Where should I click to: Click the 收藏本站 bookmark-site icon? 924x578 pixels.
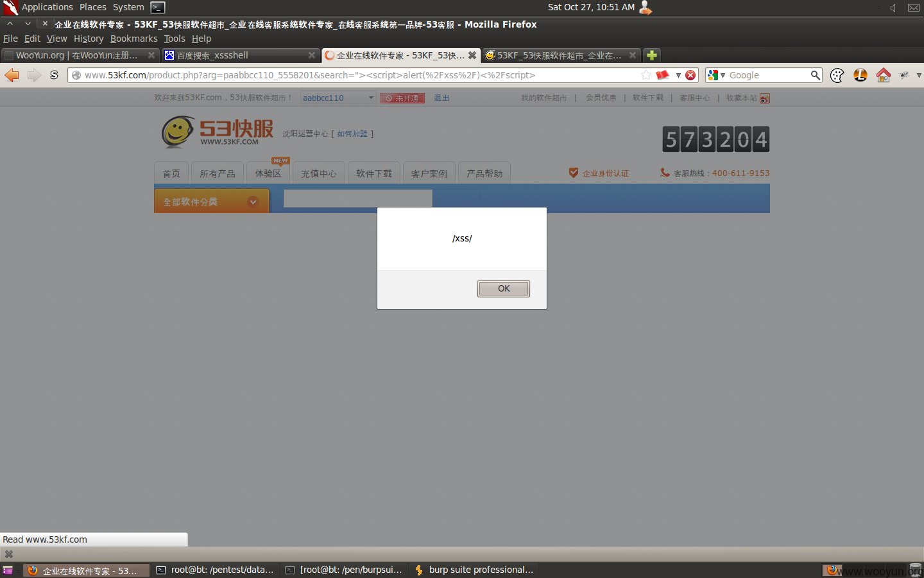(x=764, y=98)
